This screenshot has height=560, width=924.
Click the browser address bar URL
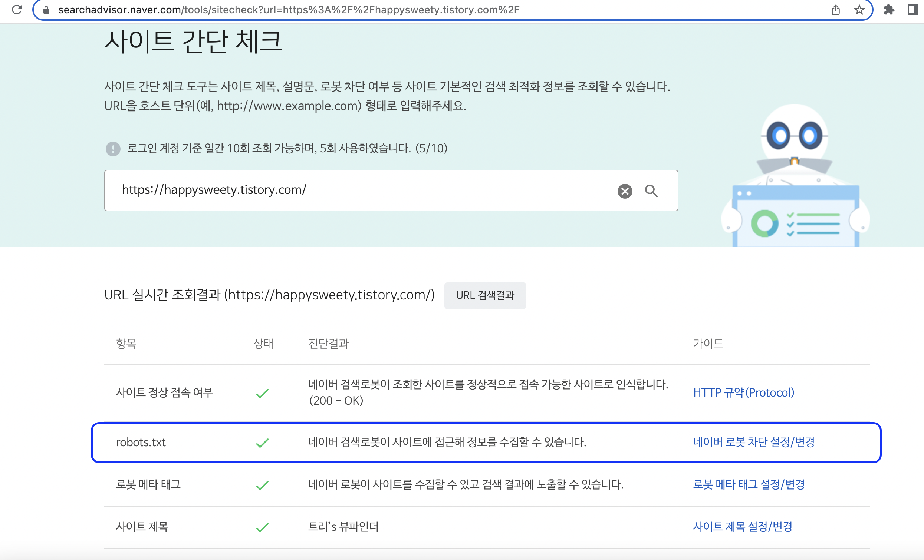pos(289,10)
